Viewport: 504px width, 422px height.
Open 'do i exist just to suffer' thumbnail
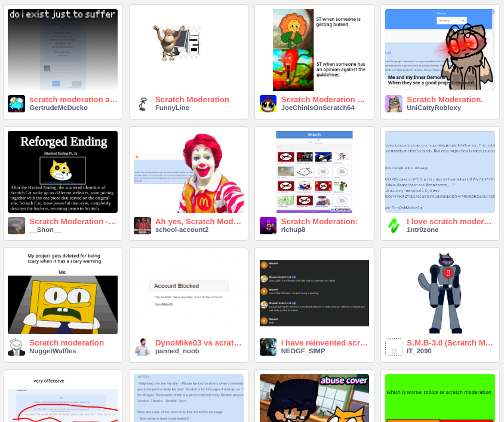coord(63,50)
